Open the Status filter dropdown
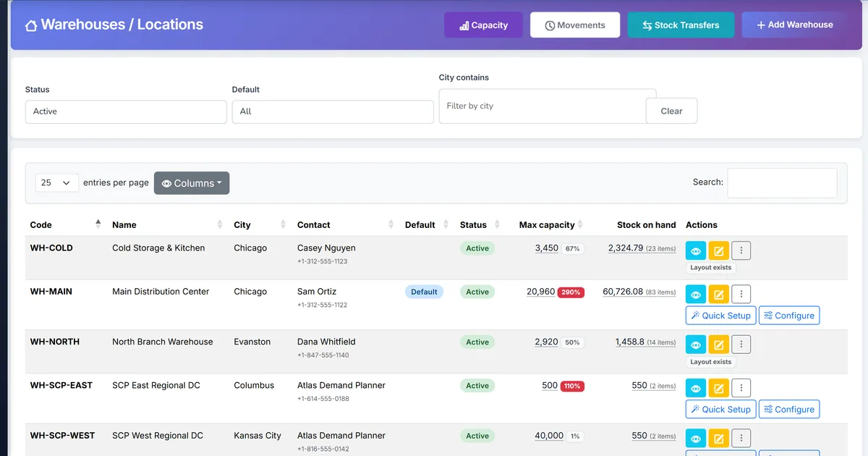Screen dimensions: 868x456 (126, 111)
